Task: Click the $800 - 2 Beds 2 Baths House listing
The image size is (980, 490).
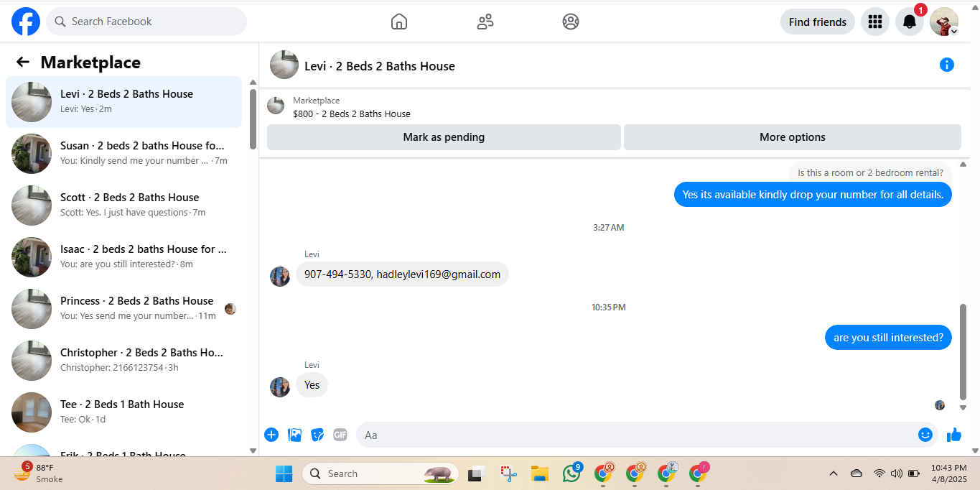Action: [x=352, y=114]
